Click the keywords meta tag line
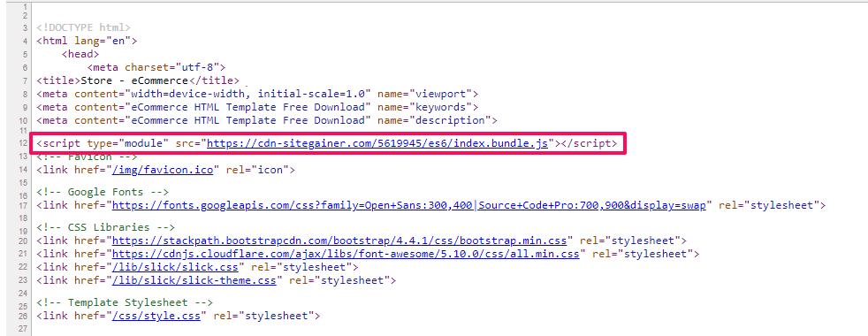 [x=257, y=107]
